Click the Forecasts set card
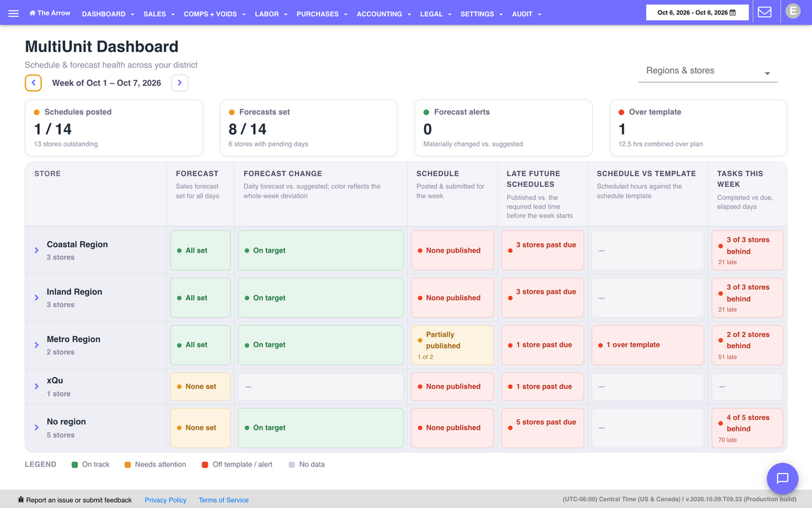 click(x=309, y=128)
